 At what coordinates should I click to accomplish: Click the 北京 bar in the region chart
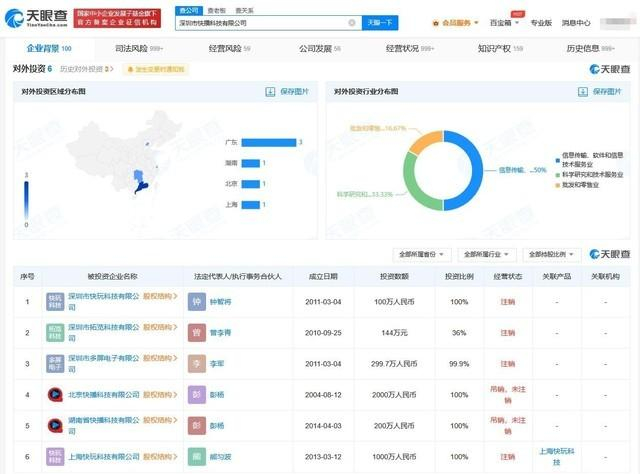[x=251, y=184]
